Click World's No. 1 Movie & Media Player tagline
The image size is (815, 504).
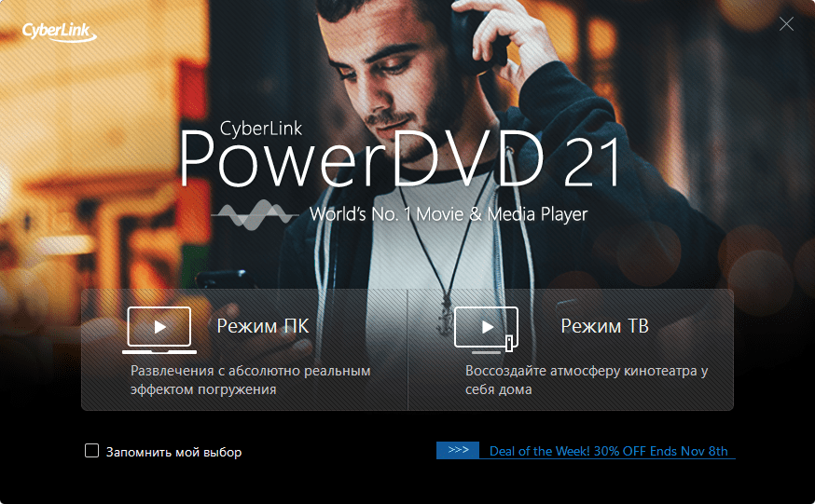point(449,214)
